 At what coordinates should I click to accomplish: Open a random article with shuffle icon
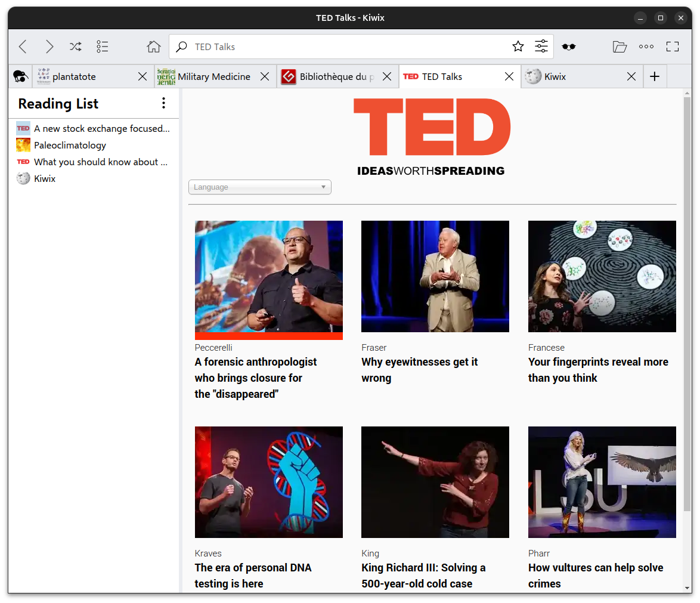tap(76, 47)
